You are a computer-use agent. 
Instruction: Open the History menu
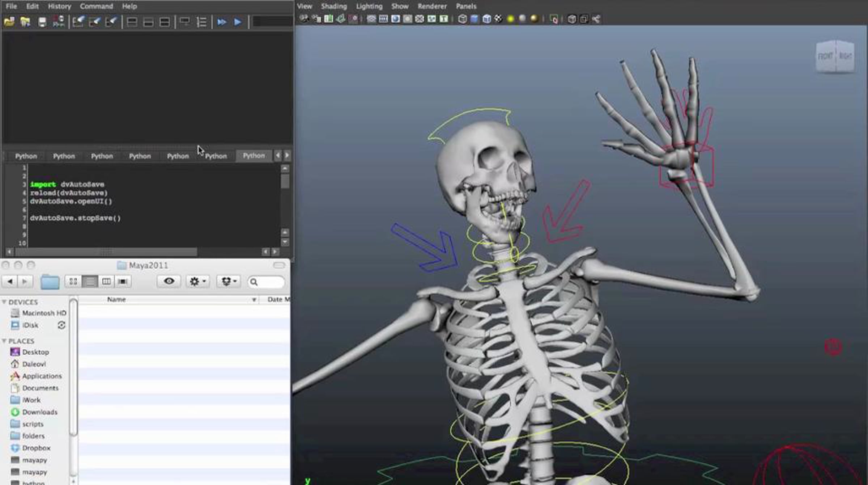click(x=60, y=6)
